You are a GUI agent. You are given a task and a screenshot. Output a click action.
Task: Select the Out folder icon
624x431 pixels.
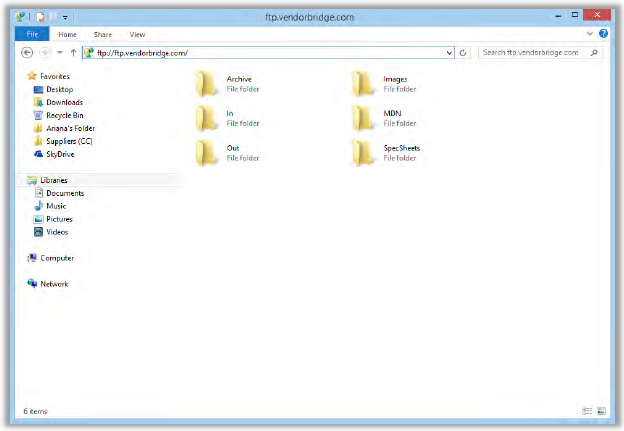[x=206, y=153]
